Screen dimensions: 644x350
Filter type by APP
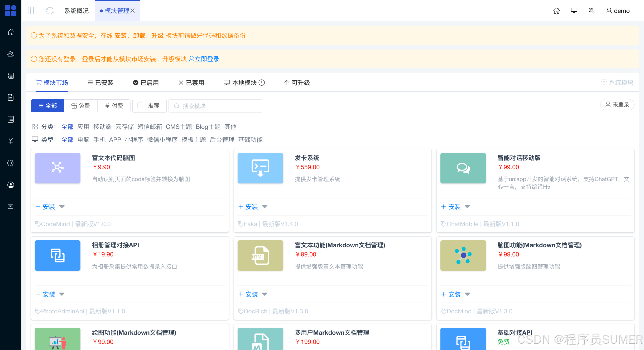point(115,140)
